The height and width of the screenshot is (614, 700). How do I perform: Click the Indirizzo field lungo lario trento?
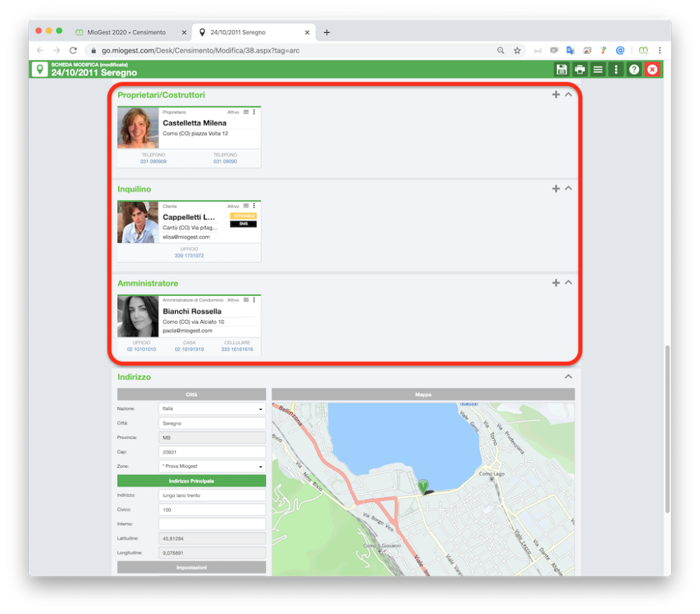pyautogui.click(x=212, y=495)
